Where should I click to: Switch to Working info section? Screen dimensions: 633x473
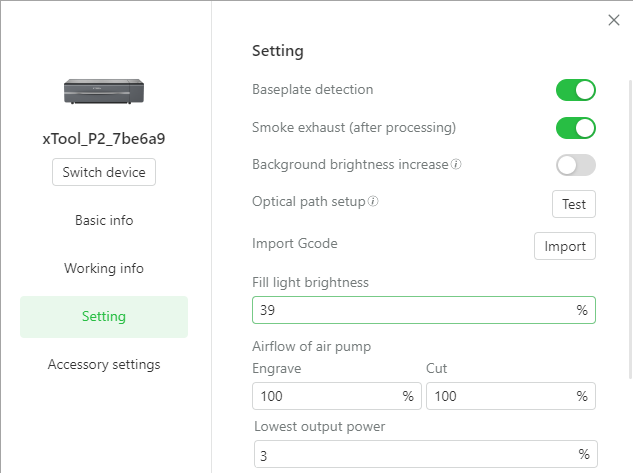click(x=104, y=268)
